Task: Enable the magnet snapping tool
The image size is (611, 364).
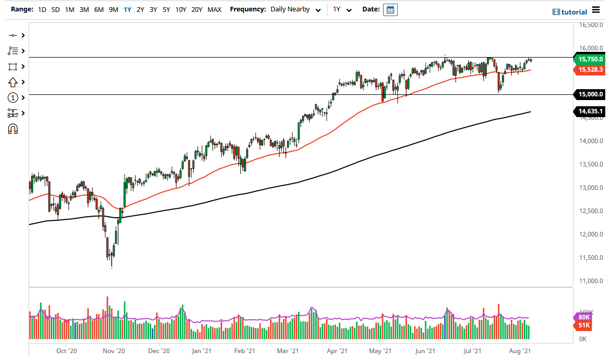Action: tap(13, 129)
